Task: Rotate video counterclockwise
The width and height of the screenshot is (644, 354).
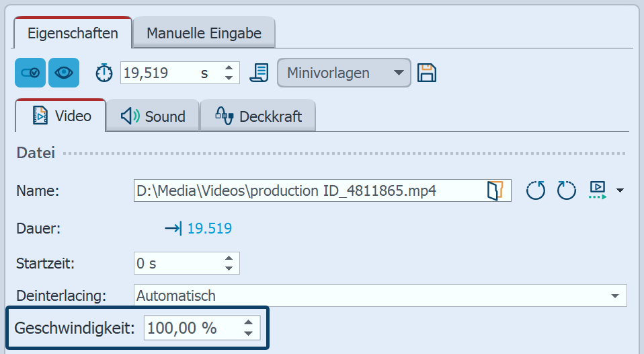Action: [536, 190]
